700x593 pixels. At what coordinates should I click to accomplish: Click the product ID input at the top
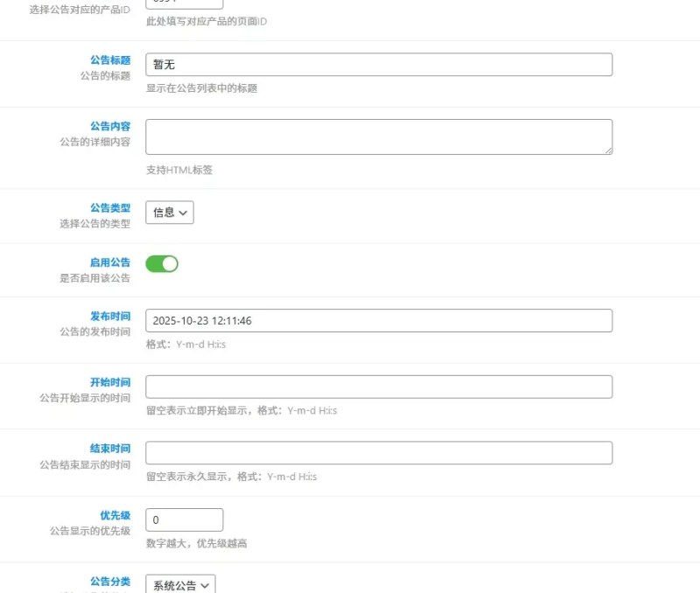pyautogui.click(x=184, y=2)
